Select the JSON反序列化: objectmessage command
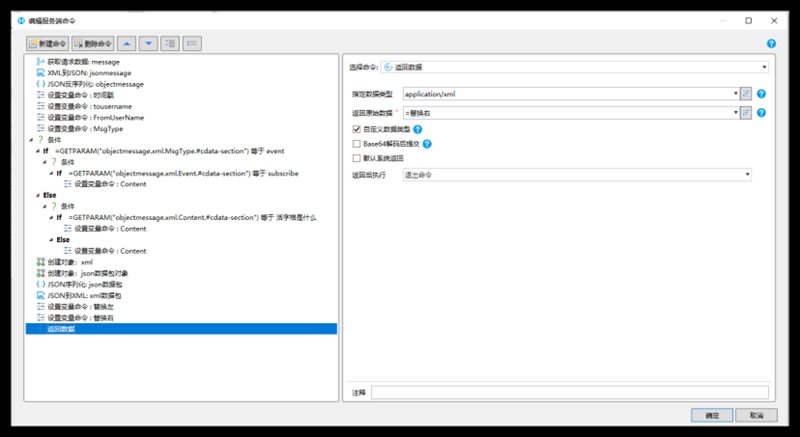 pos(95,84)
